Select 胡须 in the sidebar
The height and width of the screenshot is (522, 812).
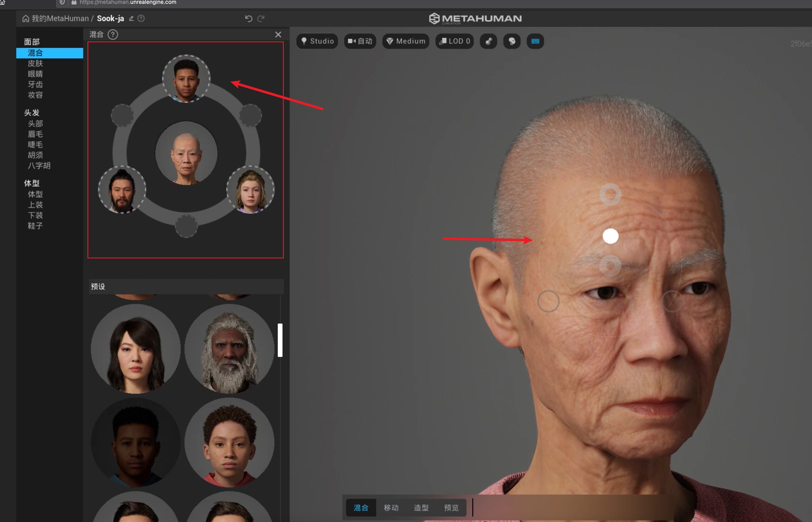[35, 155]
